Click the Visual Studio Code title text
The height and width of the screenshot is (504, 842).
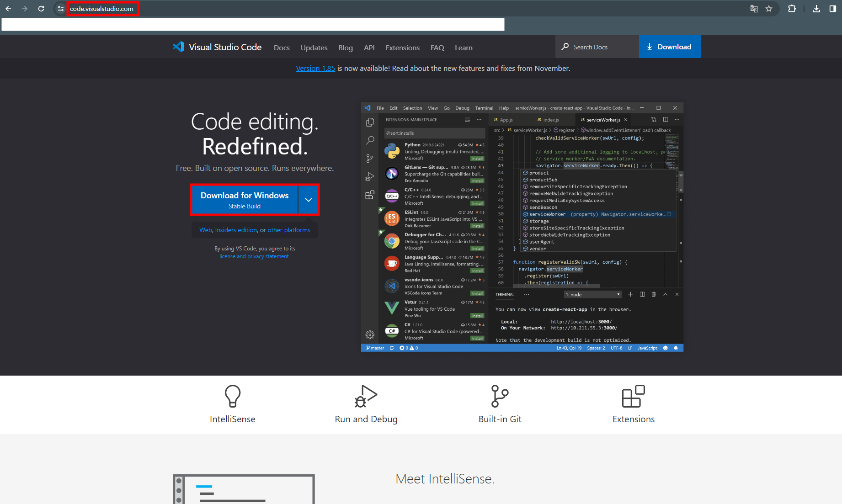225,47
